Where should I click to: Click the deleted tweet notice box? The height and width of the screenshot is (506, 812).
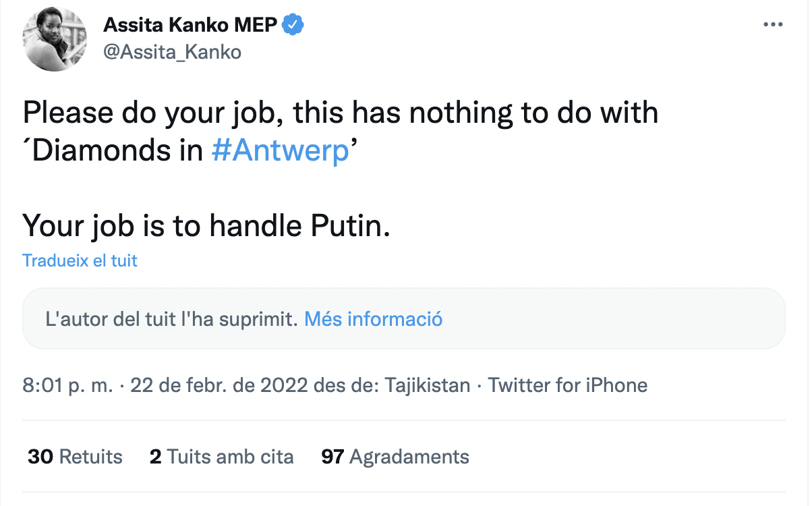(573, 318)
